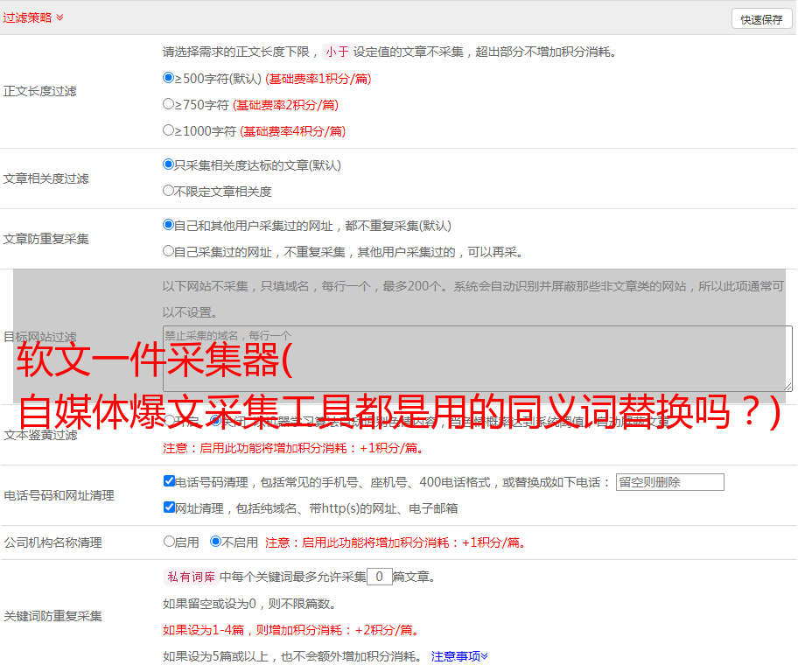
Task: Click the red text 基础费率4积分/篇
Action: click(293, 131)
